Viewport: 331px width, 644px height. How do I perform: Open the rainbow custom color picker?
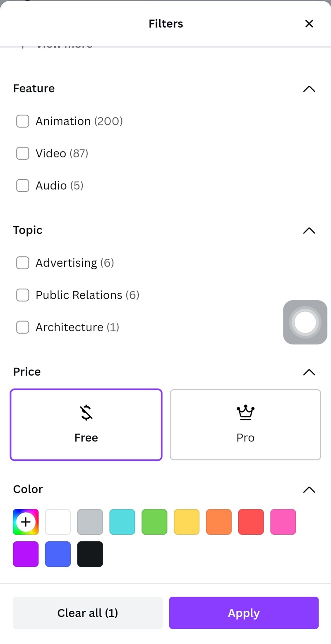(26, 522)
